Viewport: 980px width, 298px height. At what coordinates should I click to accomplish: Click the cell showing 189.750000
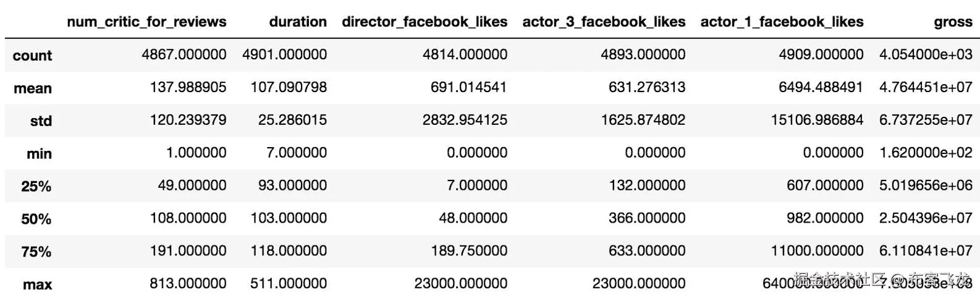pos(469,250)
